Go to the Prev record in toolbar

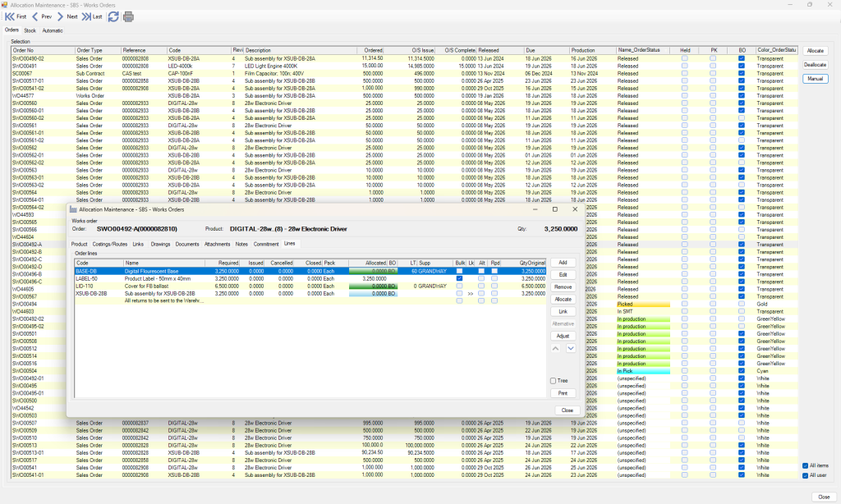[42, 16]
